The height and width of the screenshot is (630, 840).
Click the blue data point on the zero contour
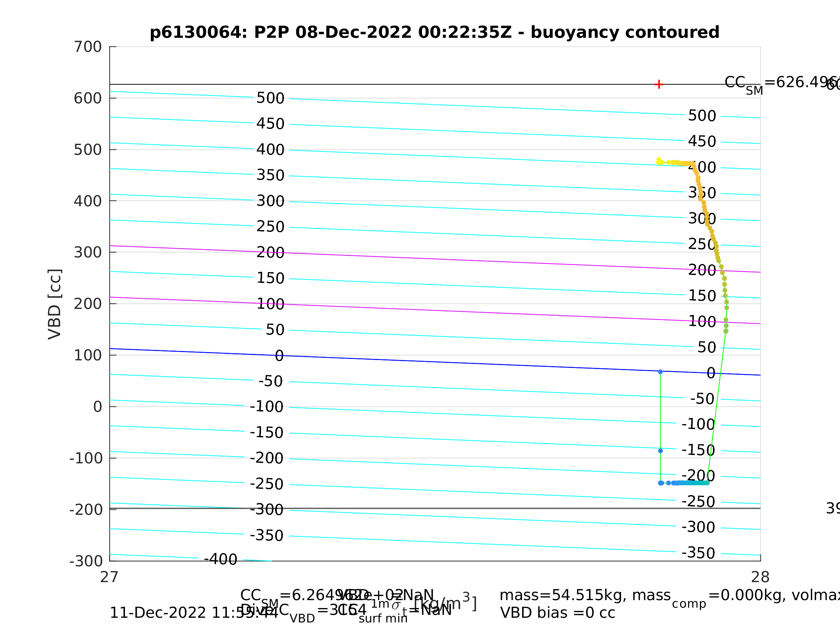(x=660, y=372)
